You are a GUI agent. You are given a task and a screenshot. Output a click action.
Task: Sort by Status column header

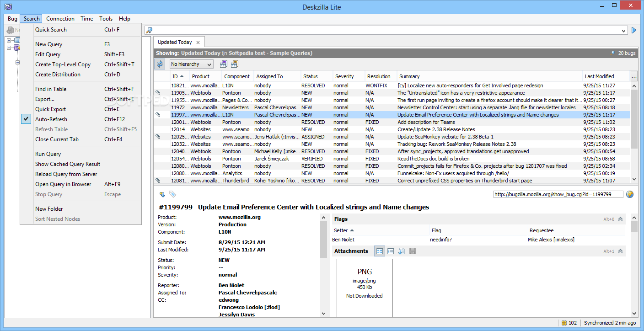point(317,76)
